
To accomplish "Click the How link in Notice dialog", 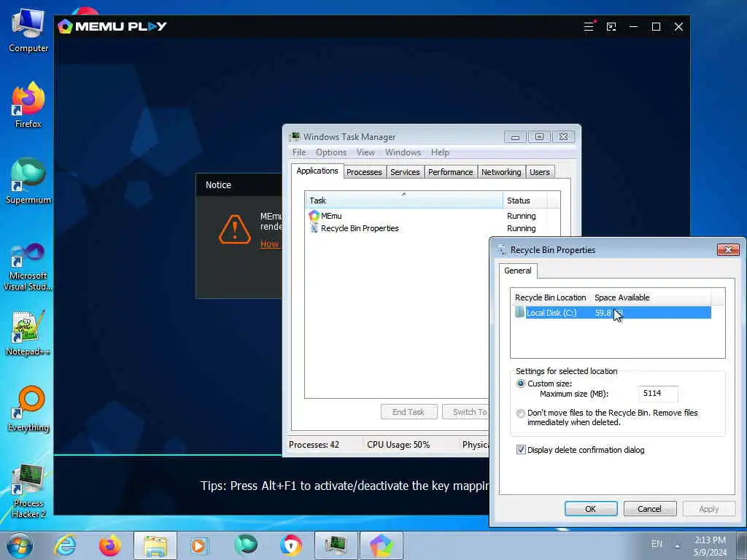I will (269, 244).
